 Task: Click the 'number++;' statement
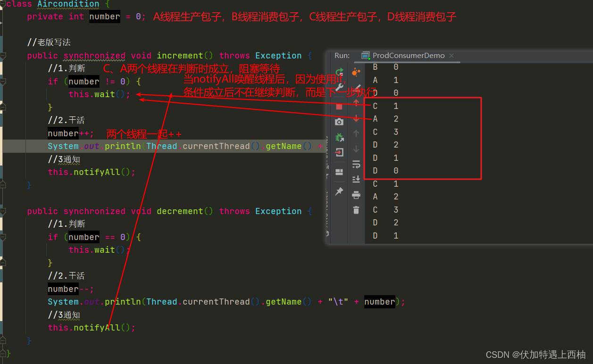coord(71,133)
